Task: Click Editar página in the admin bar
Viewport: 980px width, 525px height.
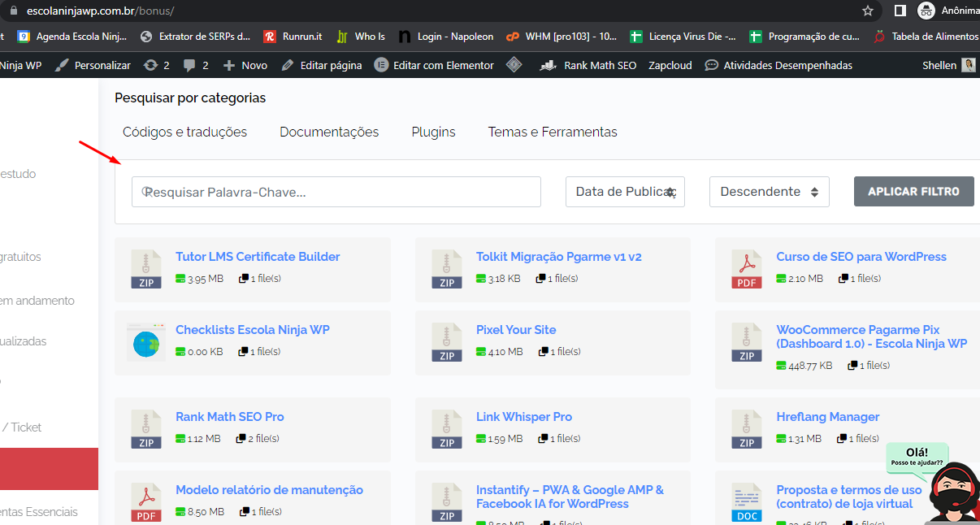Action: coord(321,65)
